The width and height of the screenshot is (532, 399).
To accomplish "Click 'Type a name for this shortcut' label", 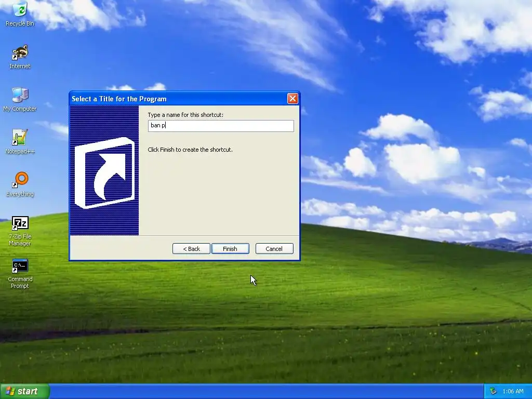I will pyautogui.click(x=185, y=115).
